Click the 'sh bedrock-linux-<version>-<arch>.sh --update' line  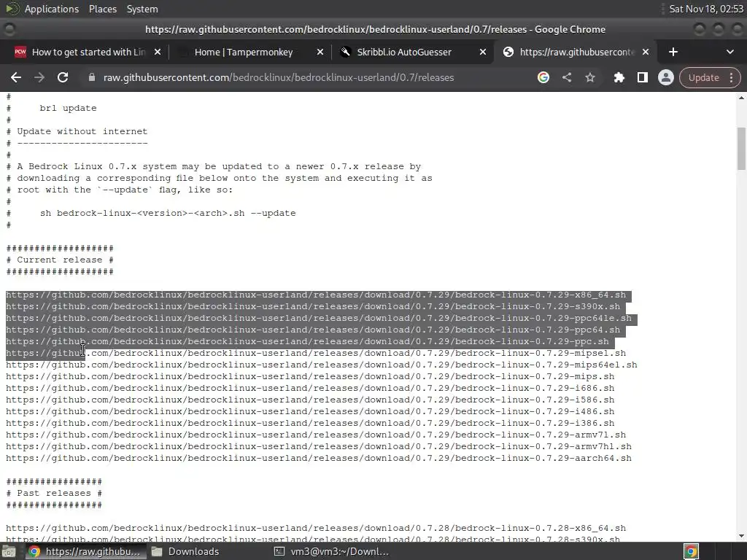[168, 214]
